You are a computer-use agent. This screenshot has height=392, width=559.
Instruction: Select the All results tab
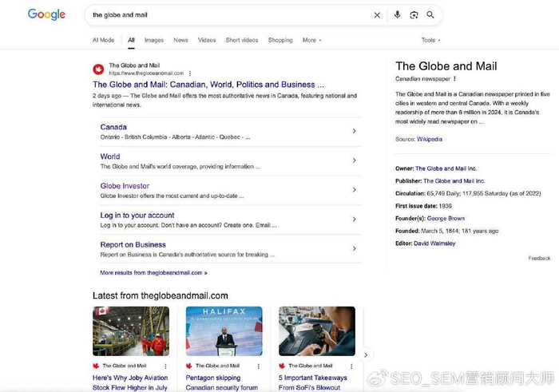point(131,40)
